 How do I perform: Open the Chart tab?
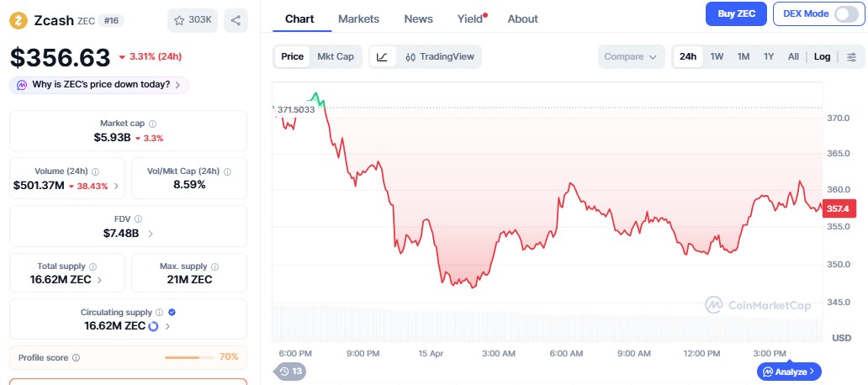click(299, 18)
